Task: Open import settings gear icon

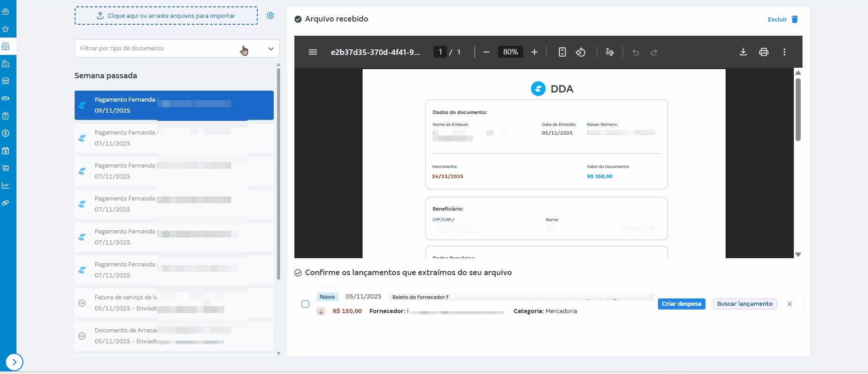Action: pyautogui.click(x=271, y=16)
